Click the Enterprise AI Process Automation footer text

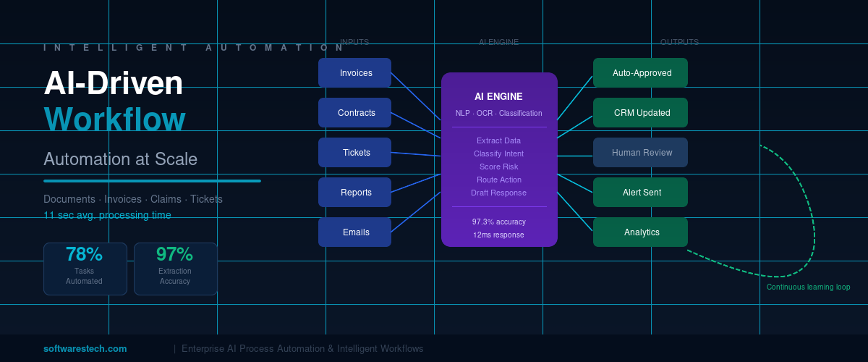click(x=302, y=348)
